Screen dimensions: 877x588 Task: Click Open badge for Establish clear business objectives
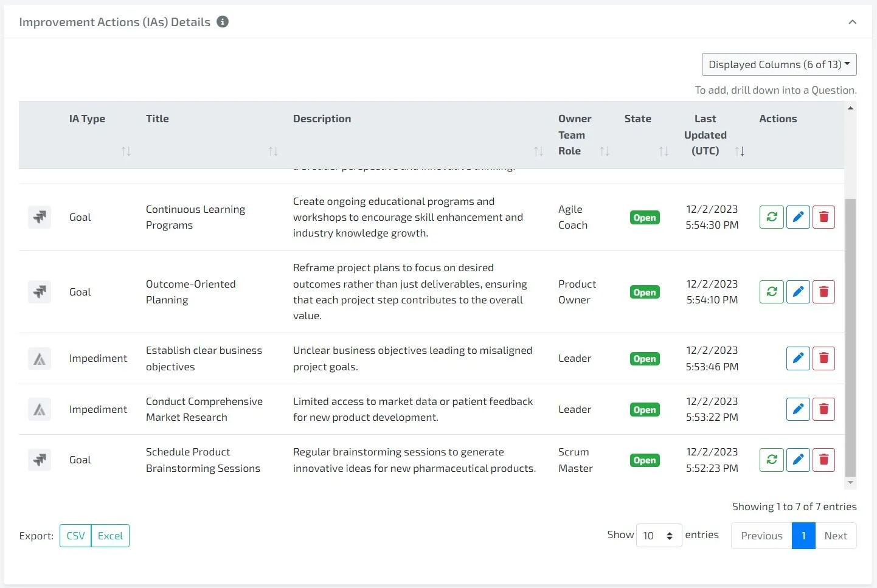pyautogui.click(x=645, y=359)
